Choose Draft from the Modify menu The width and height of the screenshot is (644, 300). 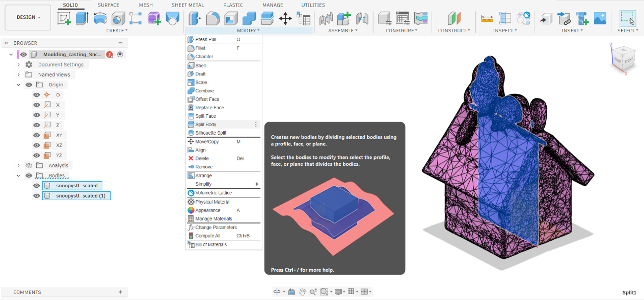point(223,74)
